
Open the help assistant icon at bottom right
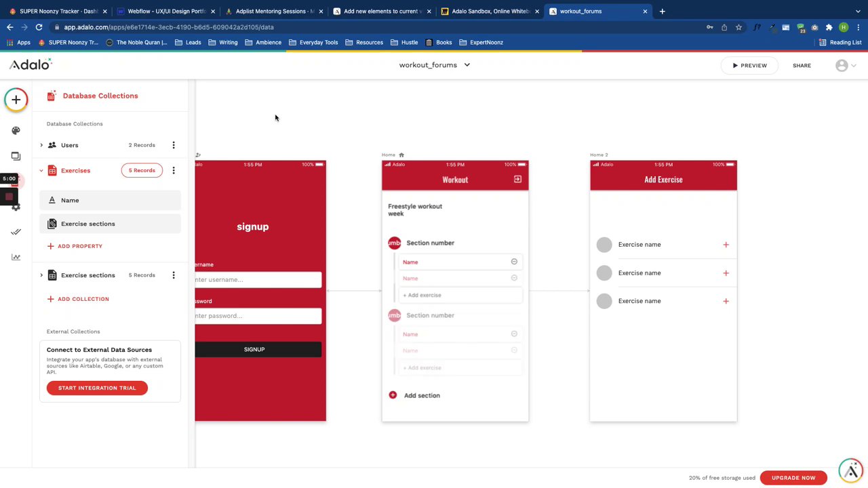(851, 470)
